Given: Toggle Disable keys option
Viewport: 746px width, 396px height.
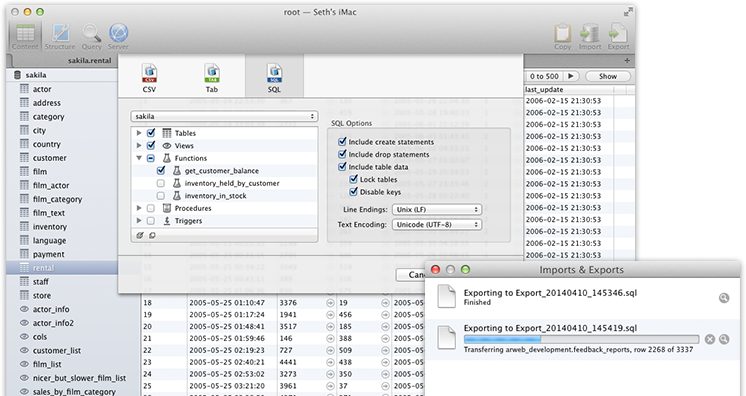Looking at the screenshot, I should click(x=353, y=191).
